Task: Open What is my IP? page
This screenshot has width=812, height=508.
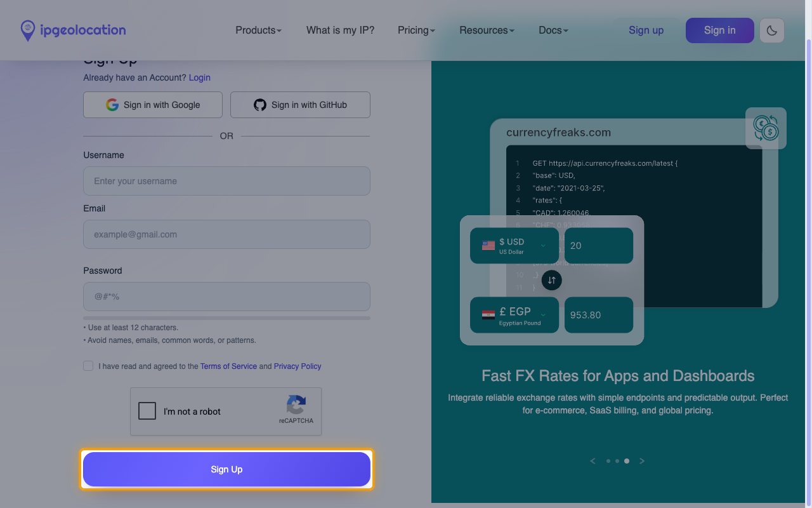Action: coord(340,30)
